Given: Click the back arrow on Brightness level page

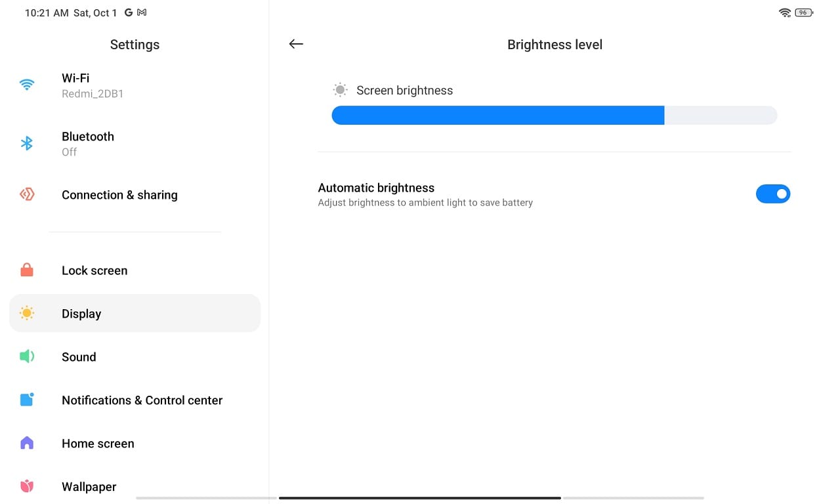Looking at the screenshot, I should 296,44.
